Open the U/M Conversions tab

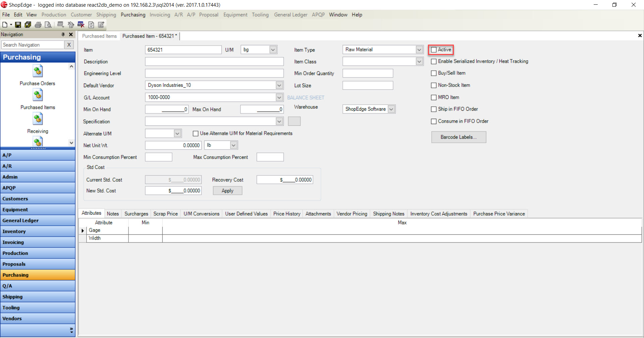[x=201, y=214]
